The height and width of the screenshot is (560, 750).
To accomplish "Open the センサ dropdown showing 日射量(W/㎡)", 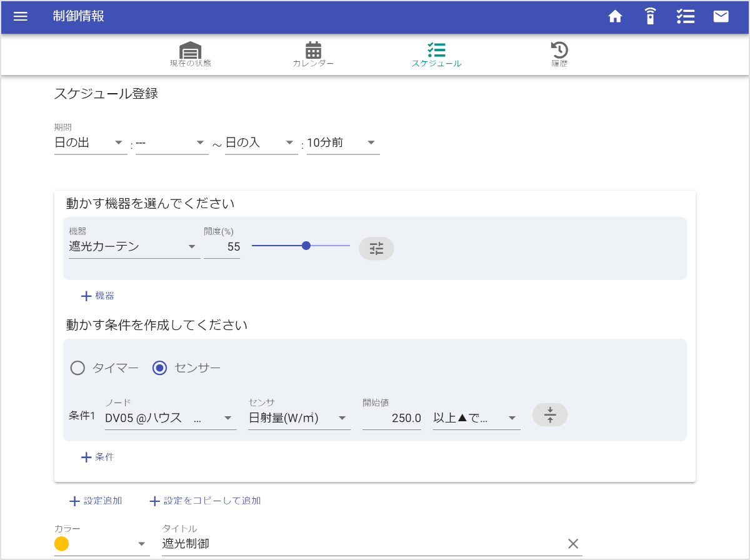I will pos(299,418).
